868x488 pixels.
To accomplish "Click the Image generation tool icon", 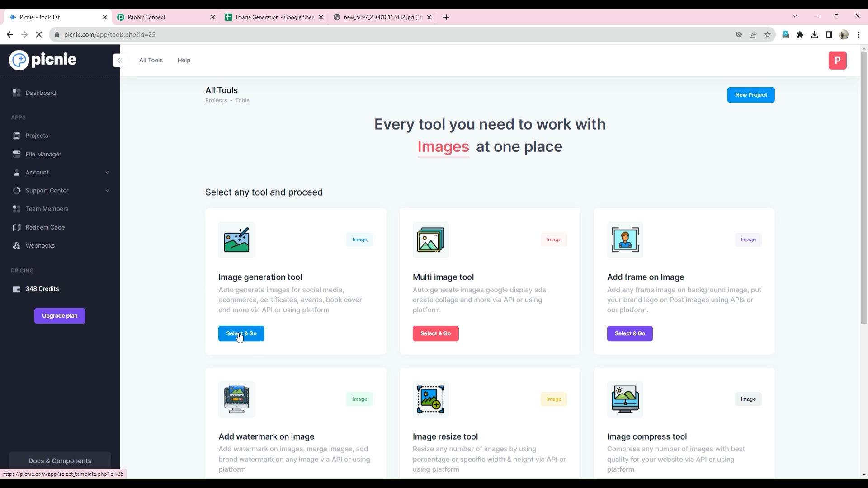I will [x=236, y=240].
